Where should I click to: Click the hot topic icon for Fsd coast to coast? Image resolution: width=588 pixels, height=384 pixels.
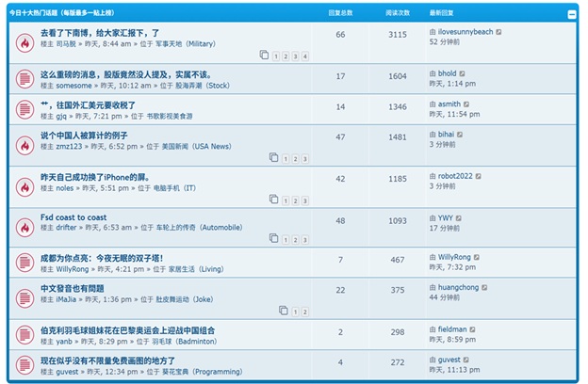24,227
